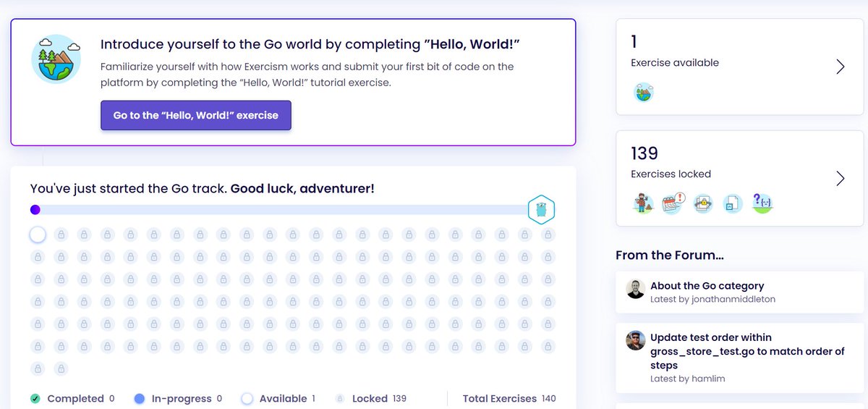Click the Completed 0 legend label
868x409 pixels.
coord(81,399)
